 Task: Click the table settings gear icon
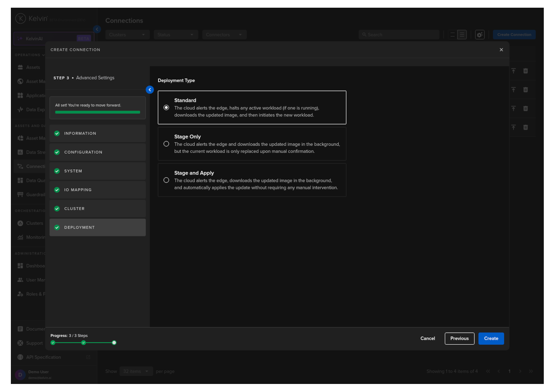[479, 35]
